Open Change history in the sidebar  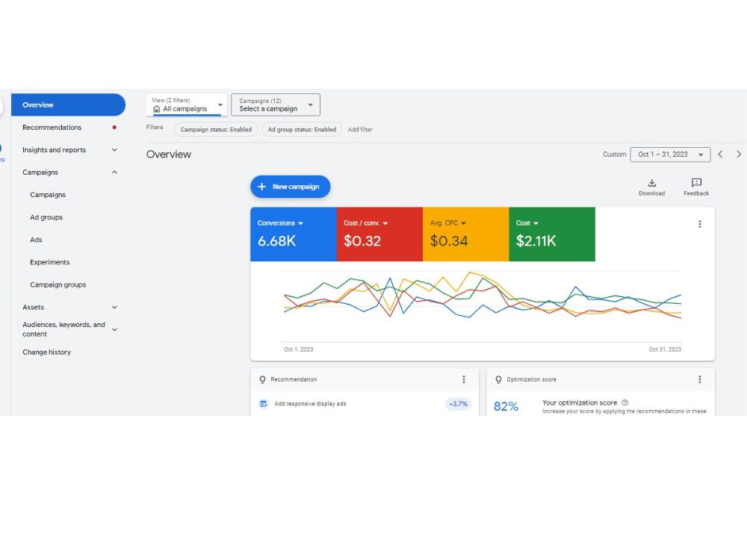46,352
